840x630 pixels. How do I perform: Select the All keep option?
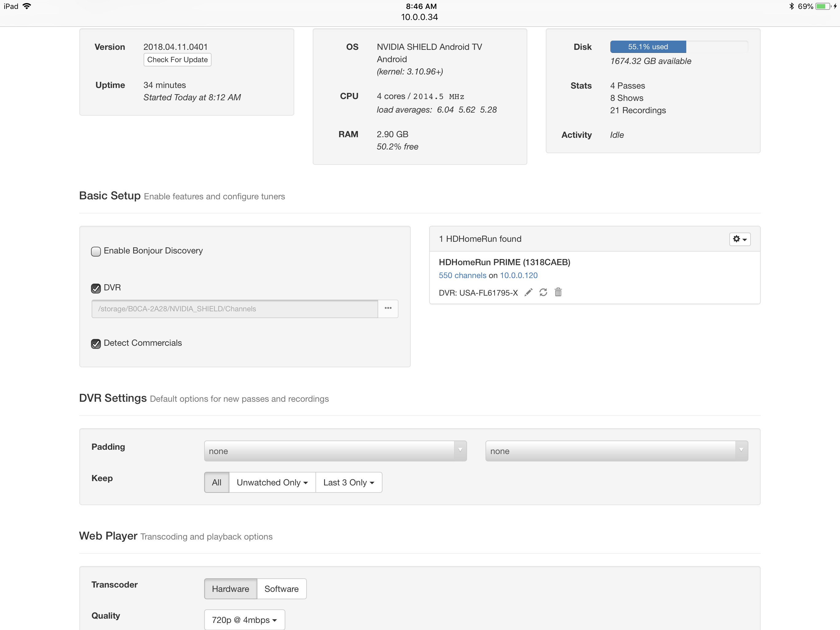(216, 482)
